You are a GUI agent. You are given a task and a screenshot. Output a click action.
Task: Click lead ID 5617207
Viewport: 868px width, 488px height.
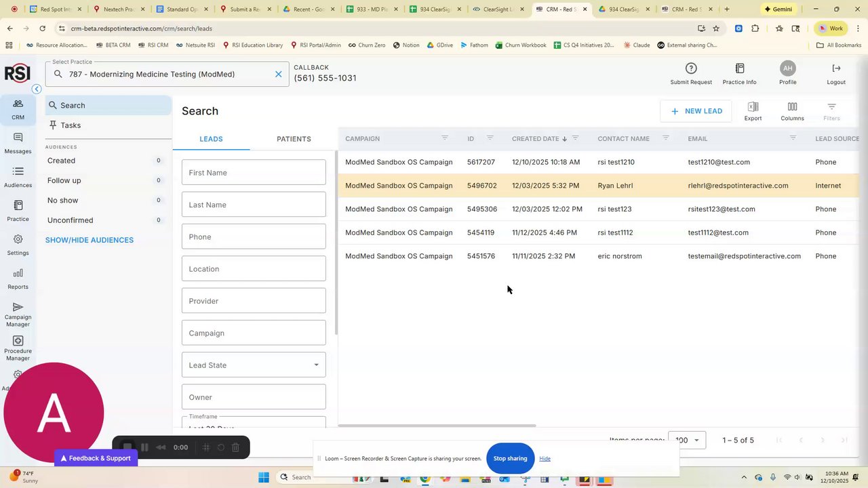(x=481, y=163)
